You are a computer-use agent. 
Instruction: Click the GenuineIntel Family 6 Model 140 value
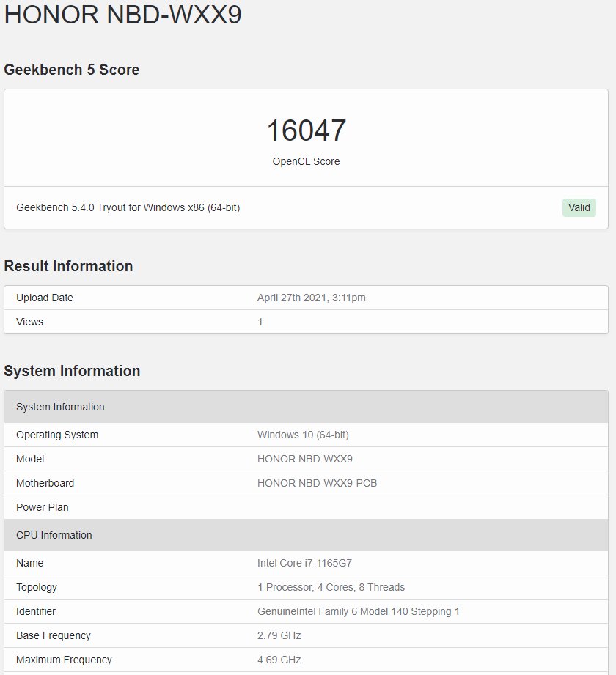(359, 611)
